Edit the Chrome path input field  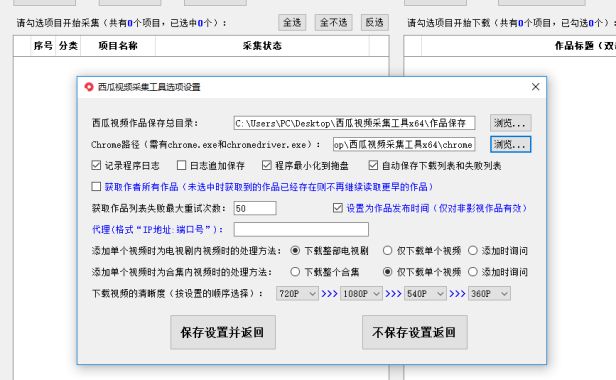point(404,144)
